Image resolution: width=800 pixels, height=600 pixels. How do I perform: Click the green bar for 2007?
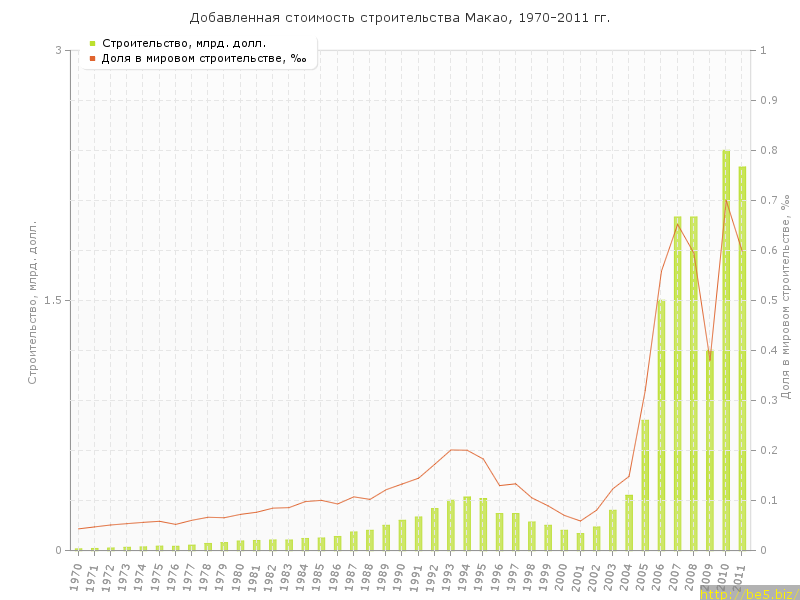point(677,383)
